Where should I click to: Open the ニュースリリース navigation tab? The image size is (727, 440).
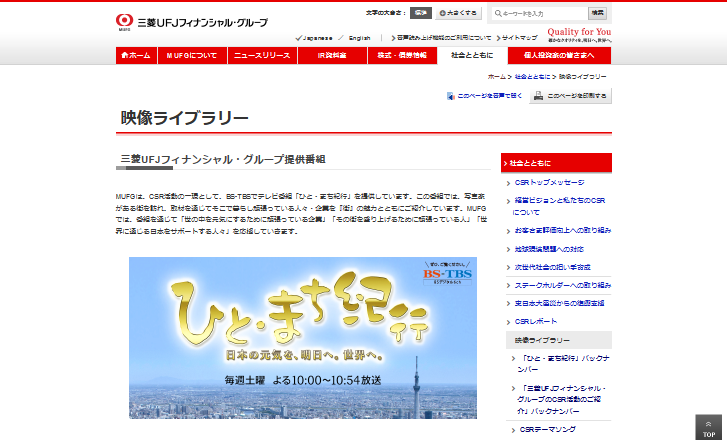pos(262,55)
